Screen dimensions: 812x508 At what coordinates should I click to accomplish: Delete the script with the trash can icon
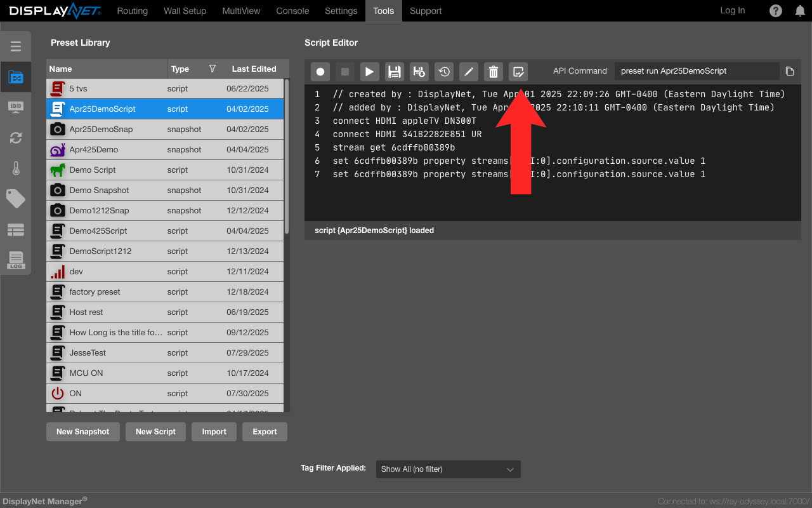click(x=494, y=72)
